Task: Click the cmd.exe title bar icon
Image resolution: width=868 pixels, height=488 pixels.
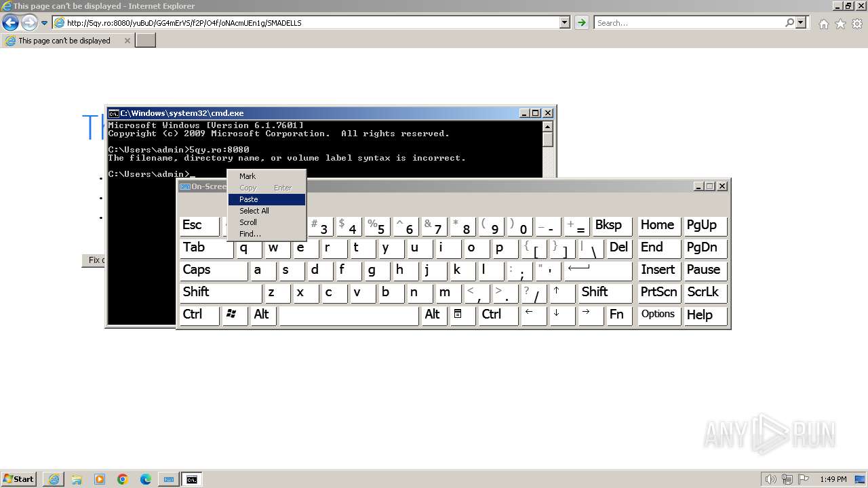Action: (114, 113)
